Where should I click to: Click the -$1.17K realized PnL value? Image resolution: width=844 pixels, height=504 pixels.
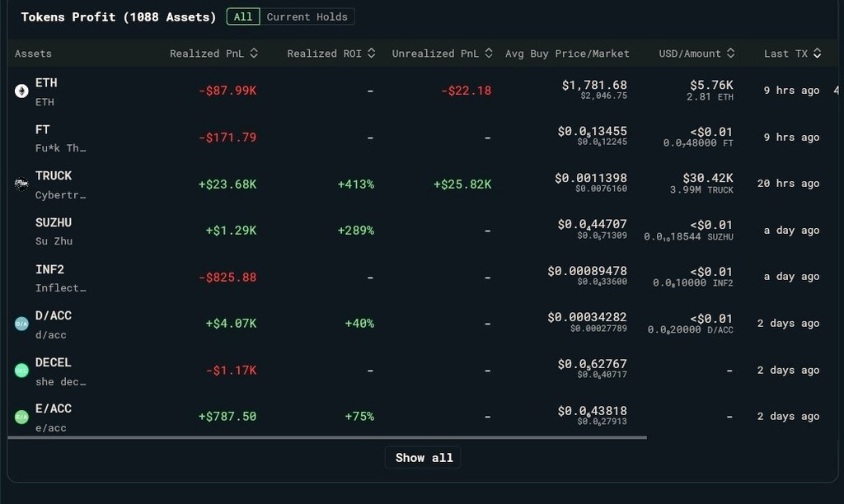[232, 370]
